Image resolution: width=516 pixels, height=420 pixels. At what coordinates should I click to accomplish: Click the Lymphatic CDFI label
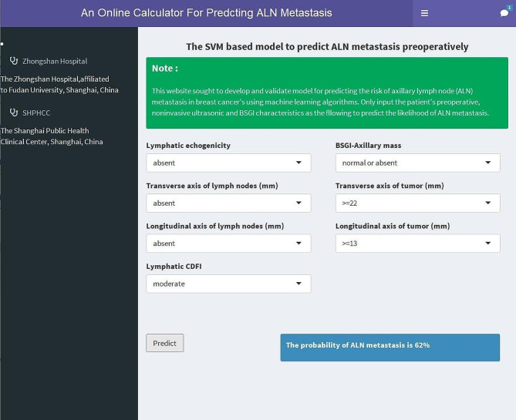click(x=174, y=267)
